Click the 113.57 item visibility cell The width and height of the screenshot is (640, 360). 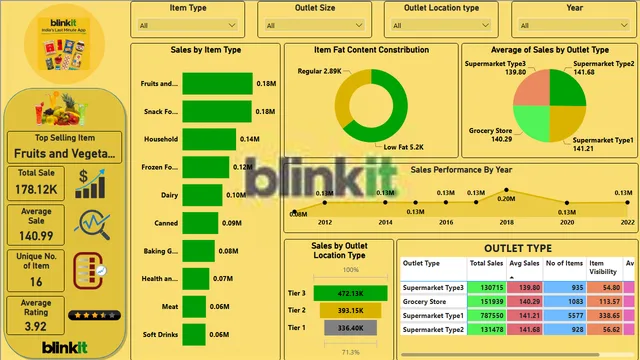point(605,302)
